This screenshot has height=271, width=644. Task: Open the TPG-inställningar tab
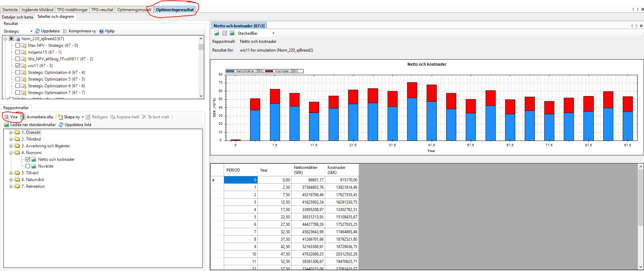[72, 10]
